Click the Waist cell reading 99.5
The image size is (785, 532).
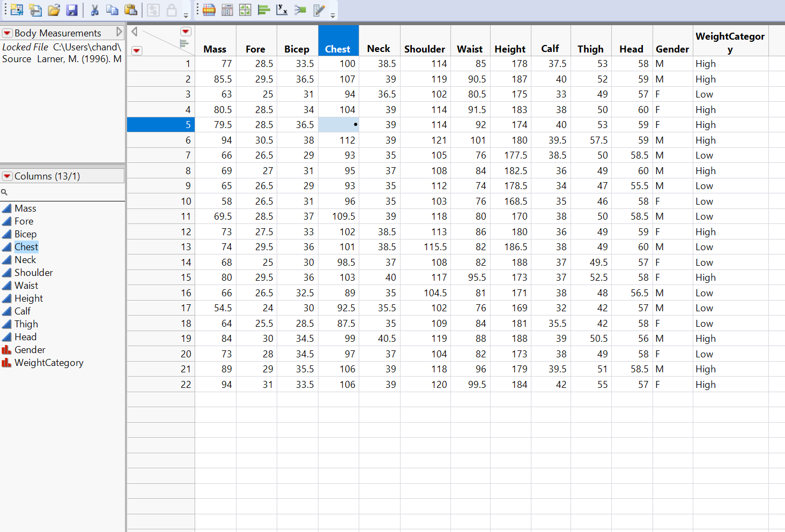[470, 385]
